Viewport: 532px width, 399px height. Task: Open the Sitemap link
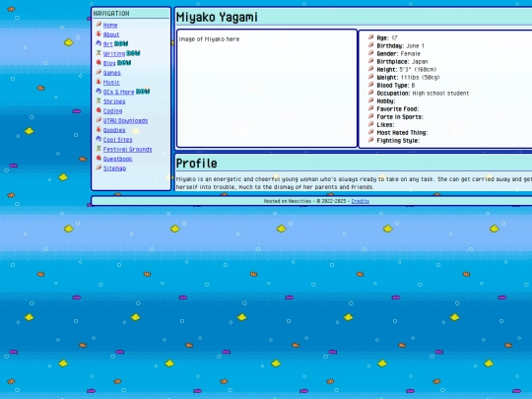point(114,168)
